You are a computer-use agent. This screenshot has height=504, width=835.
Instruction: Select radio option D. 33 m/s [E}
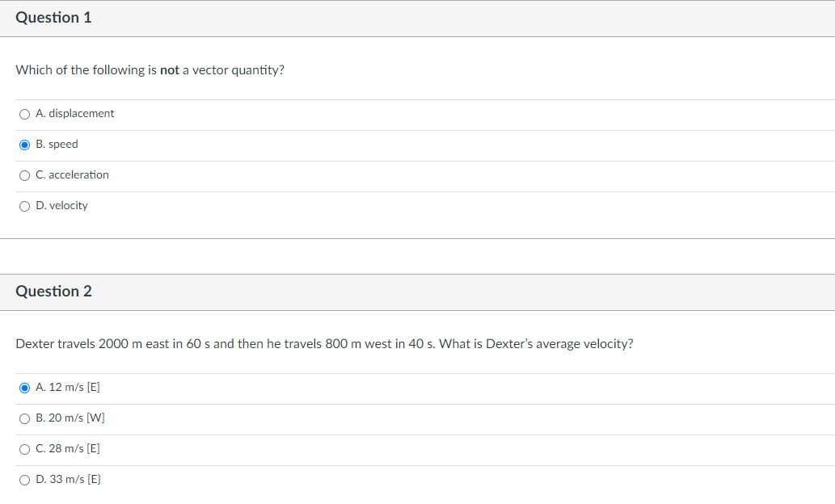[24, 480]
